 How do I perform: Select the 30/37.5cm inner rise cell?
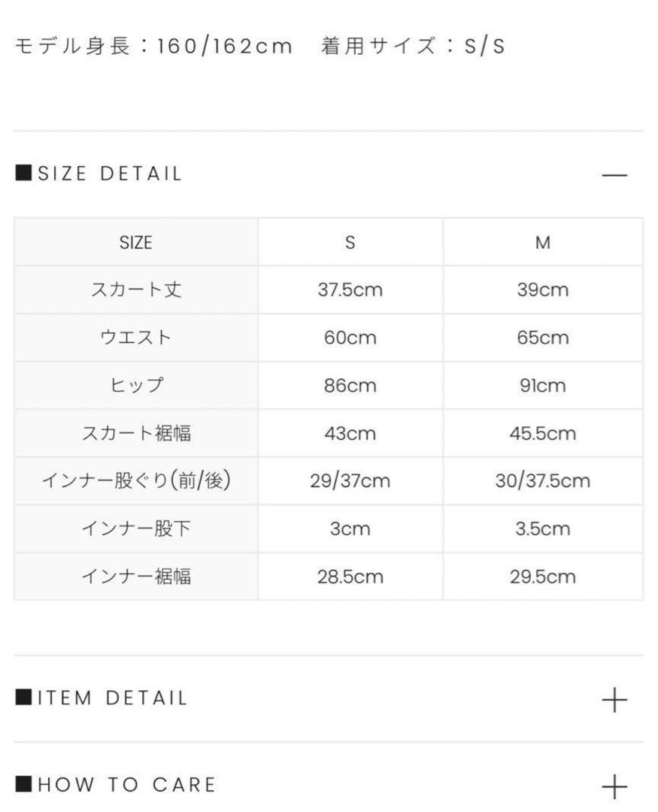[543, 480]
